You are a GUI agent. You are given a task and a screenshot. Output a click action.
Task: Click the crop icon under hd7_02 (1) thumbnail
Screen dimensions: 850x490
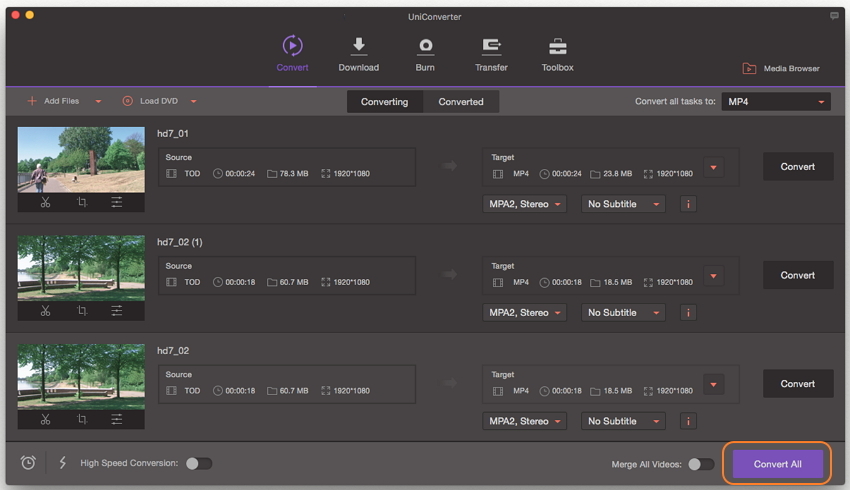(x=82, y=311)
